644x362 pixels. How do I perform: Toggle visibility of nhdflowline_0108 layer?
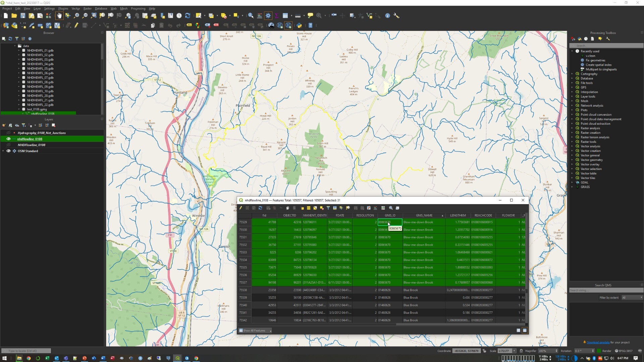click(8, 139)
